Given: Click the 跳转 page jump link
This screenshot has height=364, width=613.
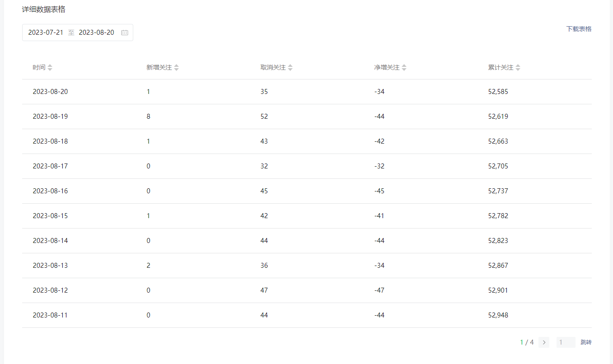Looking at the screenshot, I should [x=586, y=342].
